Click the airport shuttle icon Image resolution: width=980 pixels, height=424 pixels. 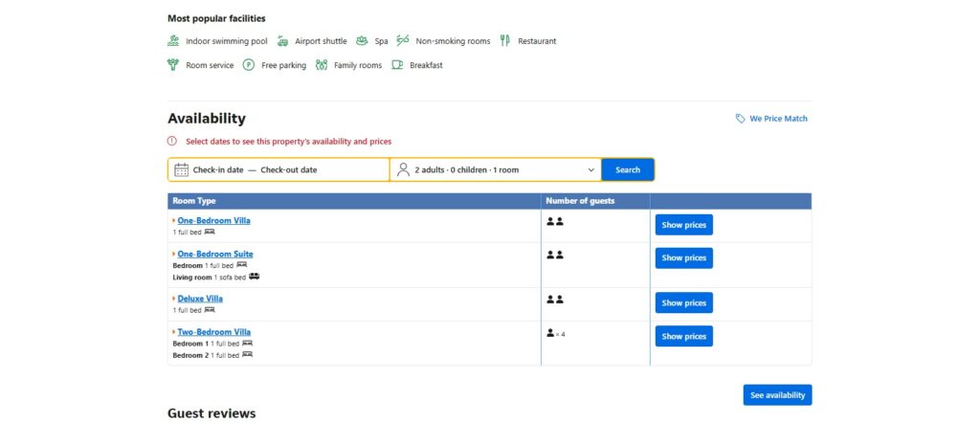(282, 41)
